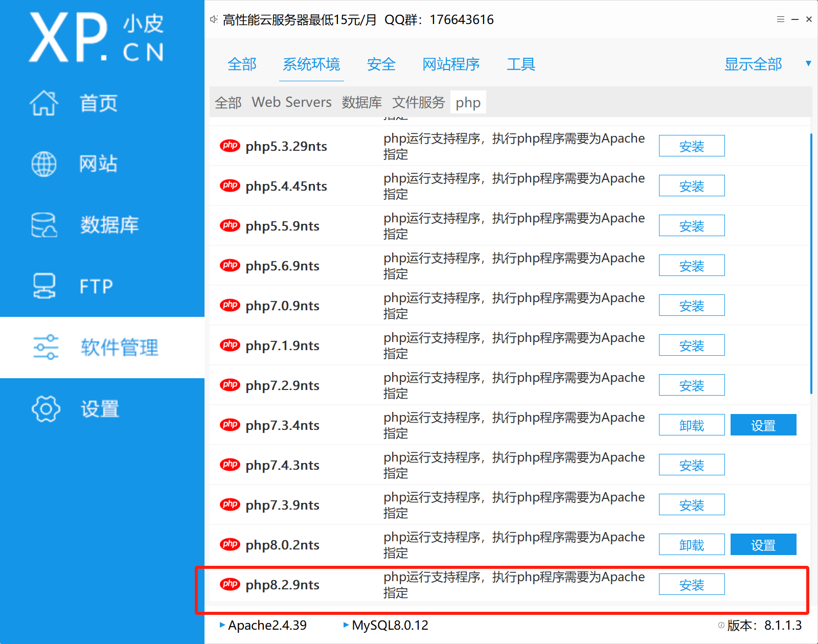Click the php icon next to php5.3.29nts
Image resolution: width=818 pixels, height=644 pixels.
click(230, 146)
